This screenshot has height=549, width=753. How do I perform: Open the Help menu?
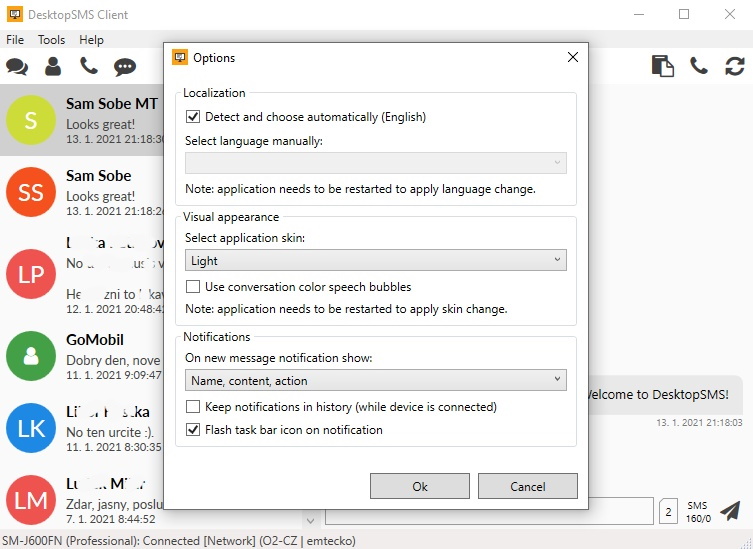(x=91, y=40)
